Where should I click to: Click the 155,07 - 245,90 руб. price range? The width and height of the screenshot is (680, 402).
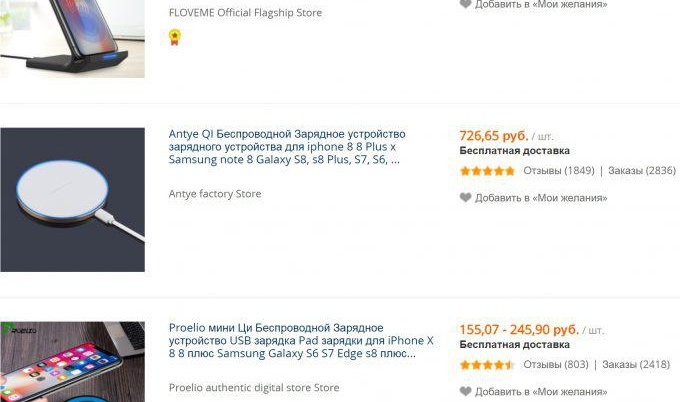pos(518,329)
